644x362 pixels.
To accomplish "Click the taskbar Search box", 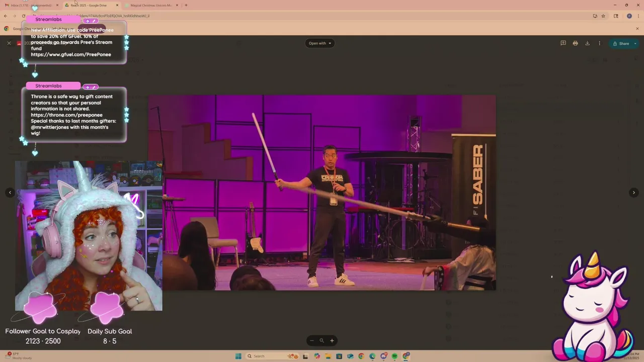I will (272, 356).
